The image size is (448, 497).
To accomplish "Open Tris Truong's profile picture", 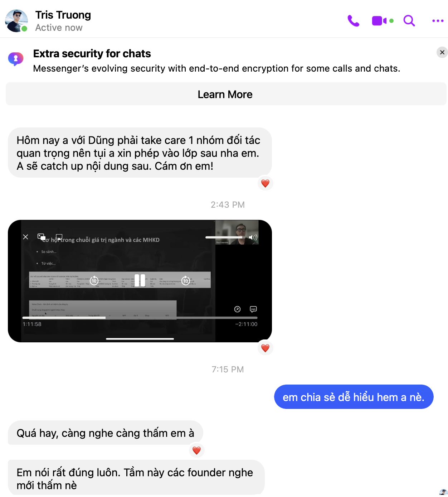I will point(16,21).
